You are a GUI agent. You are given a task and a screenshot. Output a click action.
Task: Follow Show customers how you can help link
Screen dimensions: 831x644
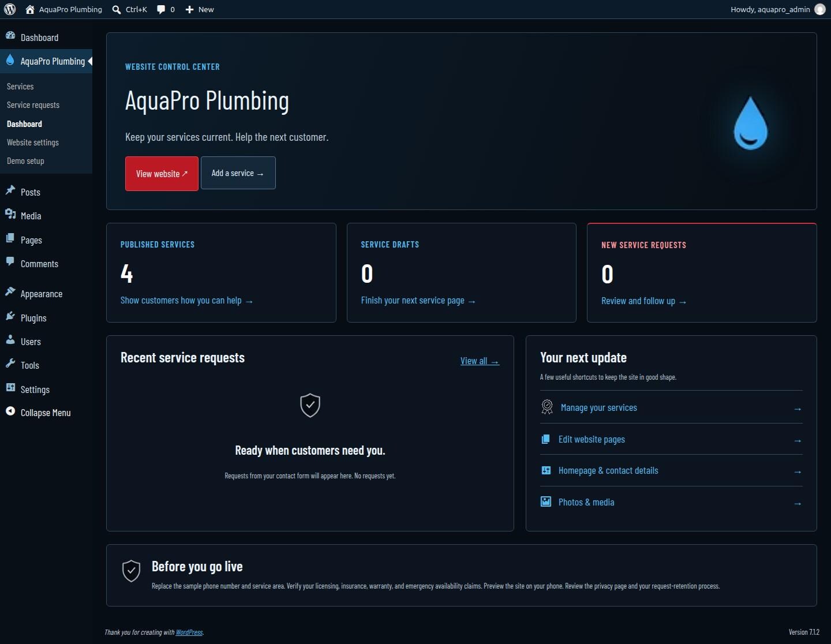coord(186,301)
